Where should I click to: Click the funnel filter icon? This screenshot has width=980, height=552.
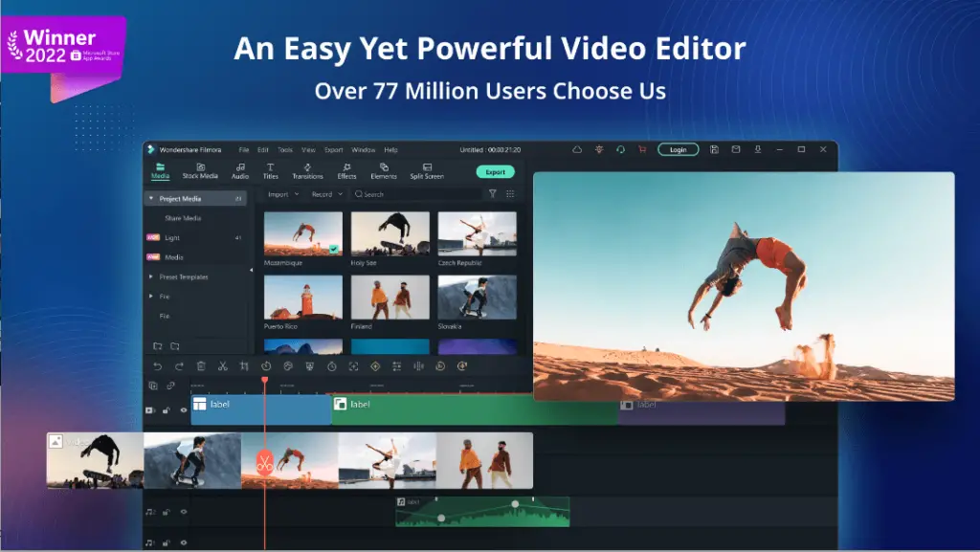pos(493,194)
